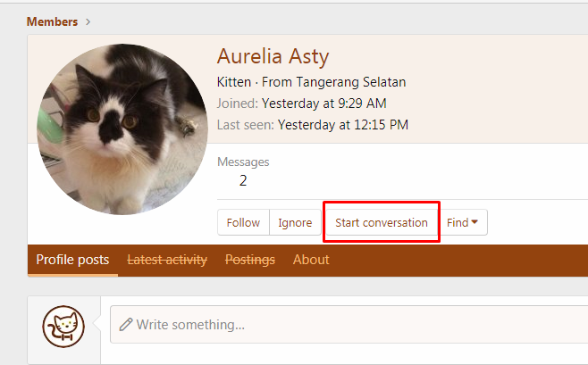The width and height of the screenshot is (588, 365).
Task: Open the Latest activity tab
Action: [167, 260]
